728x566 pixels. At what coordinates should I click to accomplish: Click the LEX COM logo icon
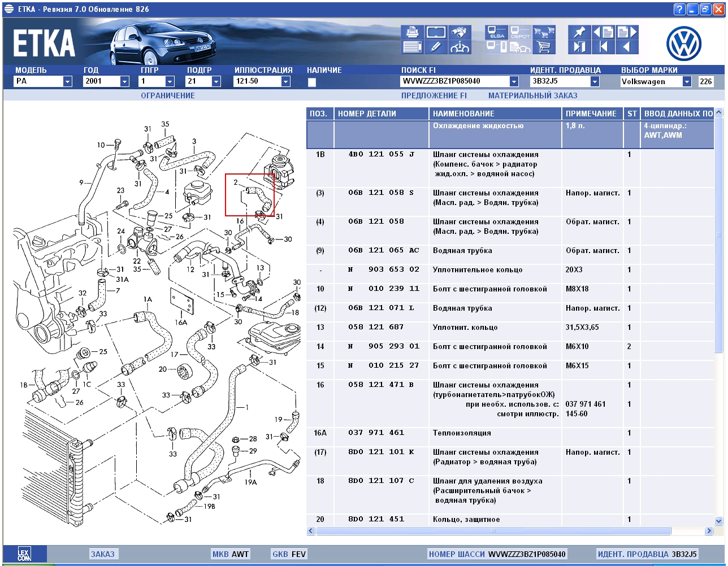pyautogui.click(x=24, y=554)
